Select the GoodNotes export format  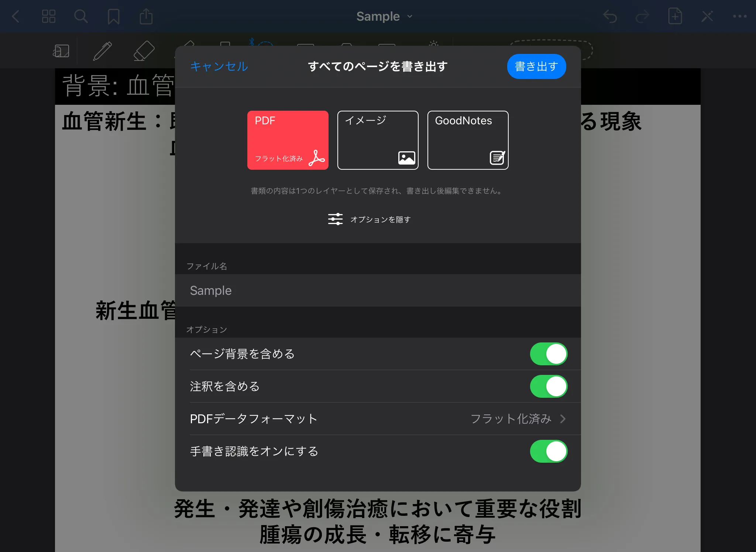click(468, 140)
